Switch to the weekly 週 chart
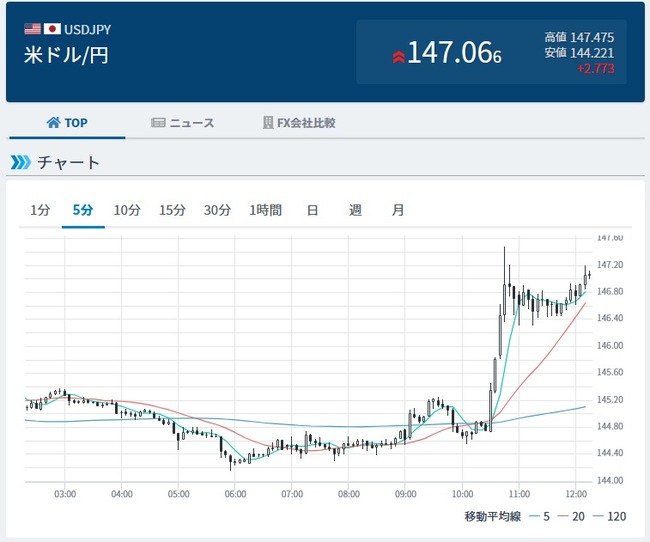 coord(355,210)
